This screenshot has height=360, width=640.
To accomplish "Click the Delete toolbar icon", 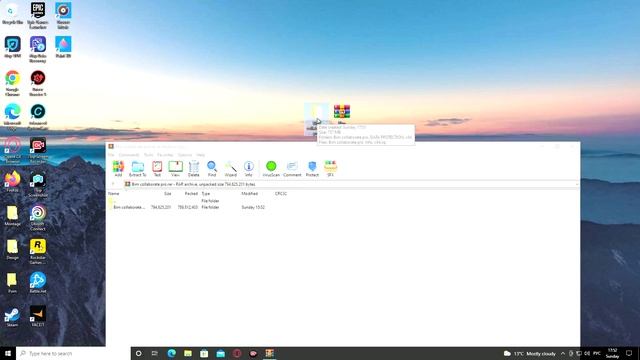I will pyautogui.click(x=194, y=169).
